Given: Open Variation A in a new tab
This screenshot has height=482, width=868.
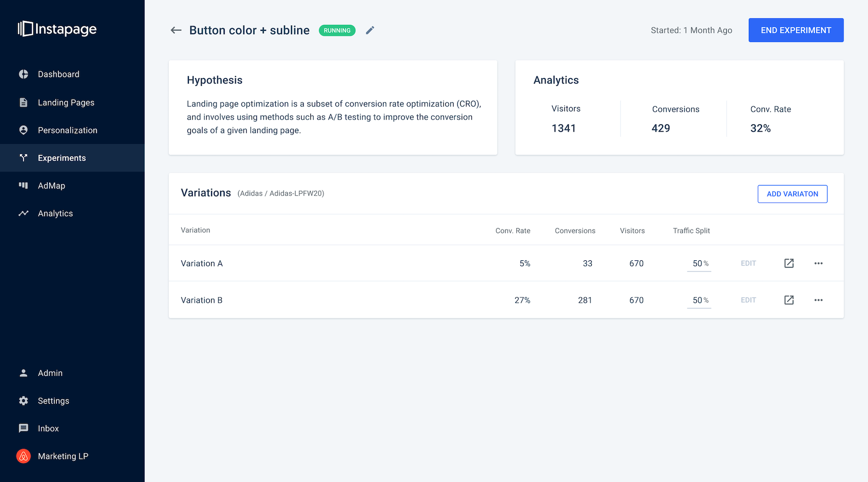Looking at the screenshot, I should [788, 263].
